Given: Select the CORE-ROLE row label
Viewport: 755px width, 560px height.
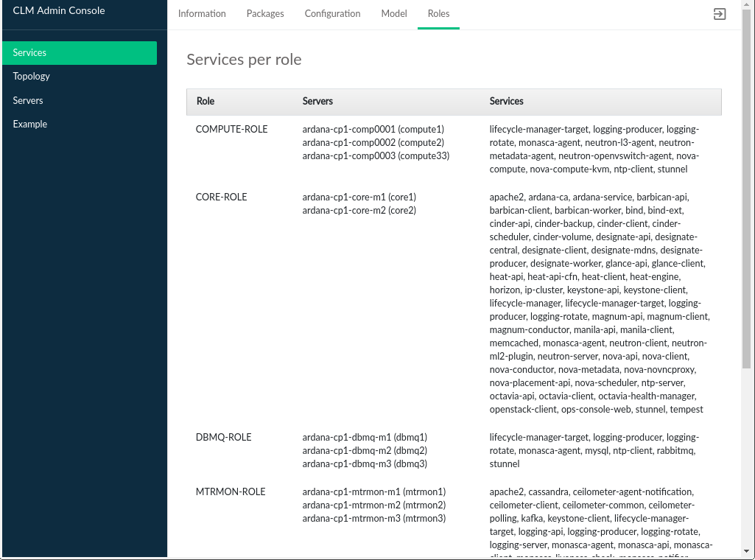Looking at the screenshot, I should (x=221, y=197).
